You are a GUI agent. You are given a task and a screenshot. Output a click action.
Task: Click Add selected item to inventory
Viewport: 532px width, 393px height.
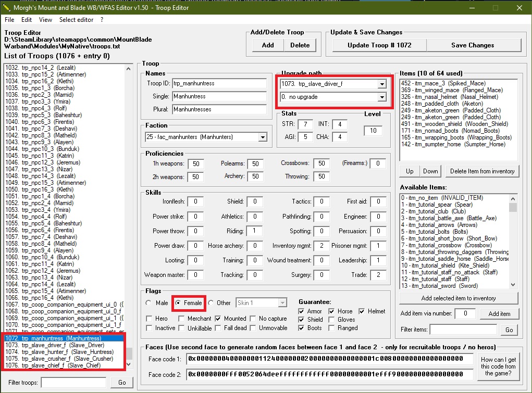(x=459, y=298)
